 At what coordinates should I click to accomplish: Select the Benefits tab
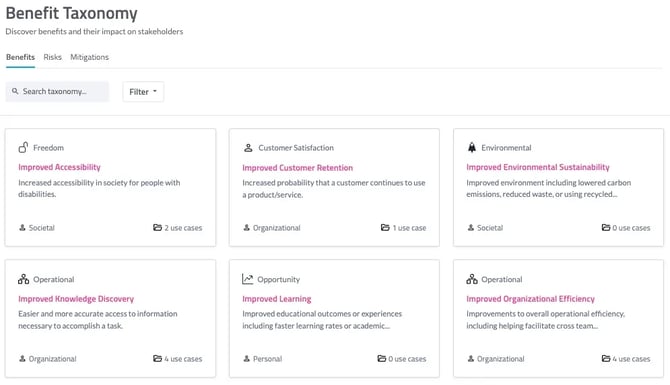[x=20, y=57]
